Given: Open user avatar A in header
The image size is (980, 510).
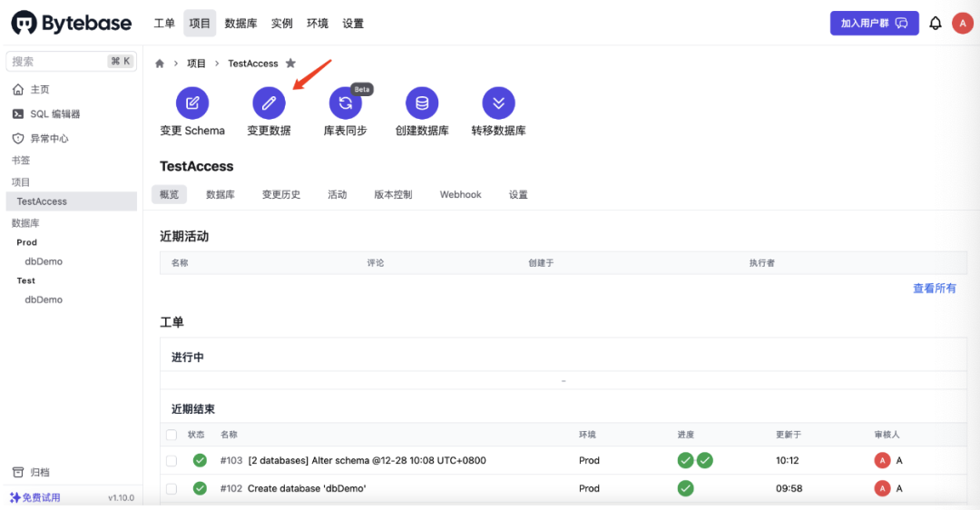Looking at the screenshot, I should coord(963,23).
